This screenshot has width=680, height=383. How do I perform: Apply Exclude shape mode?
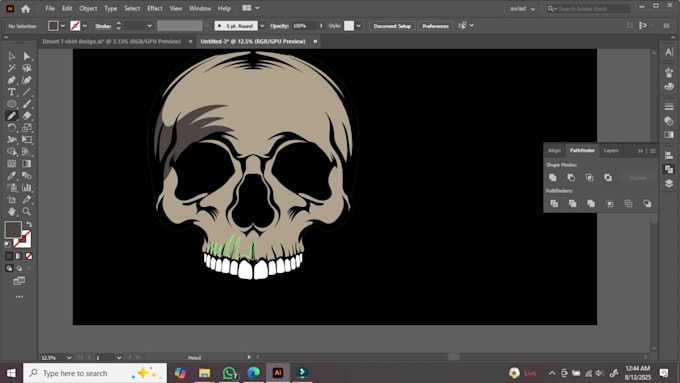pos(608,177)
